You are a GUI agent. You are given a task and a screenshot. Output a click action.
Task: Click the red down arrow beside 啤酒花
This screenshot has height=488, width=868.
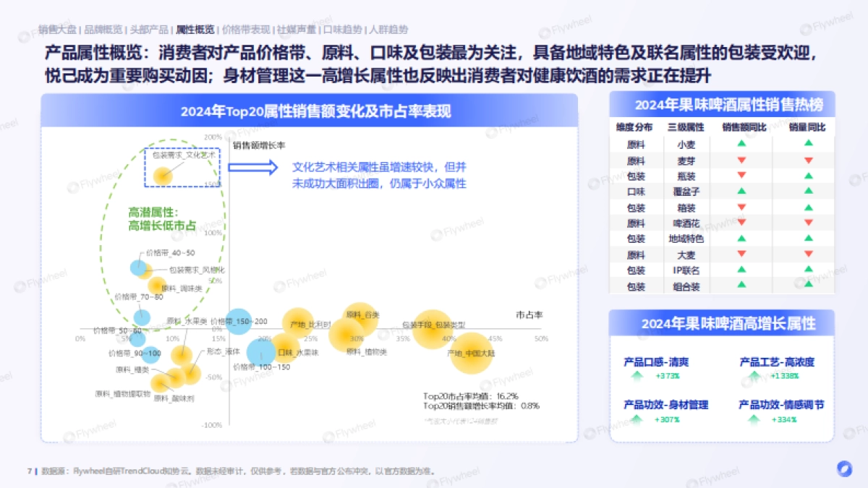coord(741,223)
